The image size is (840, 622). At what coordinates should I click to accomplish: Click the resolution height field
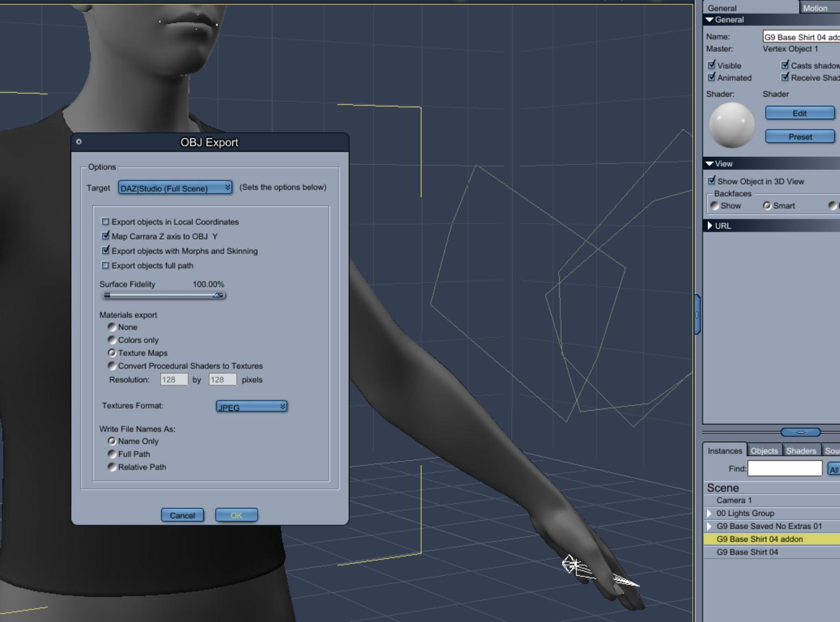223,380
